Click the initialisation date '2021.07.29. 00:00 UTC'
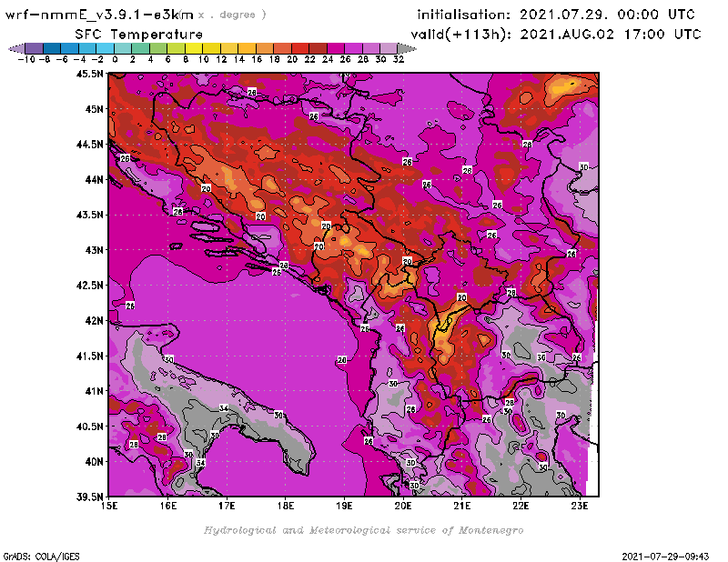The image size is (728, 562). tap(607, 15)
